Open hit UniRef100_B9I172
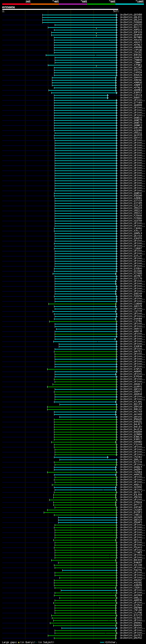The height and width of the screenshot is (644, 146). (x=131, y=27)
